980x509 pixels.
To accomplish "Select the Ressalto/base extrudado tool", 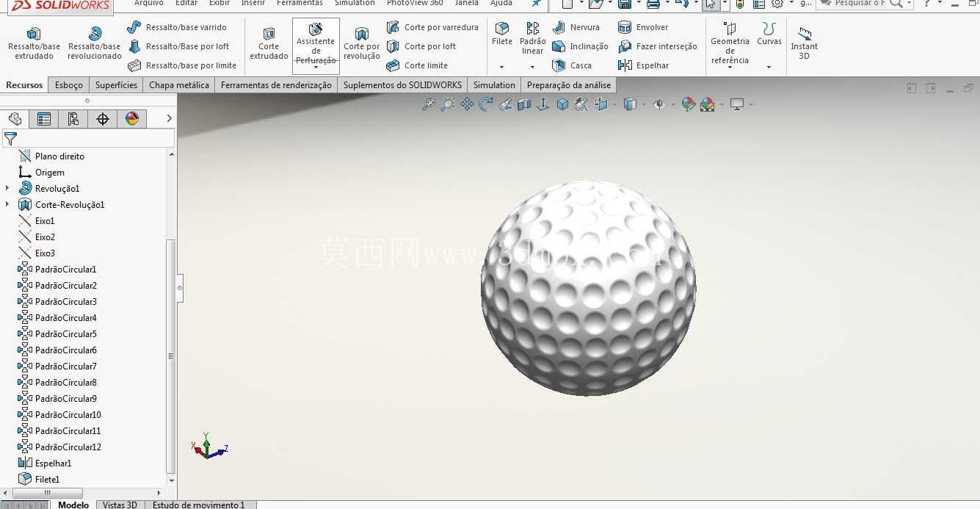I will (x=34, y=43).
